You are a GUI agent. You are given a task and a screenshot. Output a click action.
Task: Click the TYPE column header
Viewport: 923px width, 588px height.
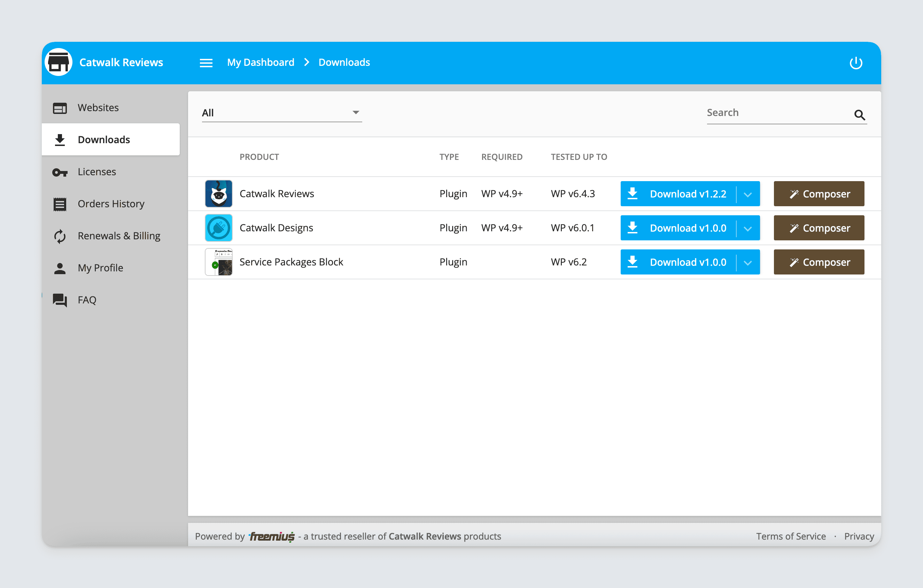(449, 157)
